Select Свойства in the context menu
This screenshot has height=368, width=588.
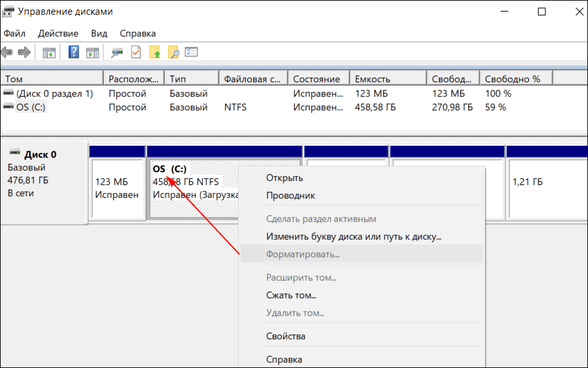[286, 336]
